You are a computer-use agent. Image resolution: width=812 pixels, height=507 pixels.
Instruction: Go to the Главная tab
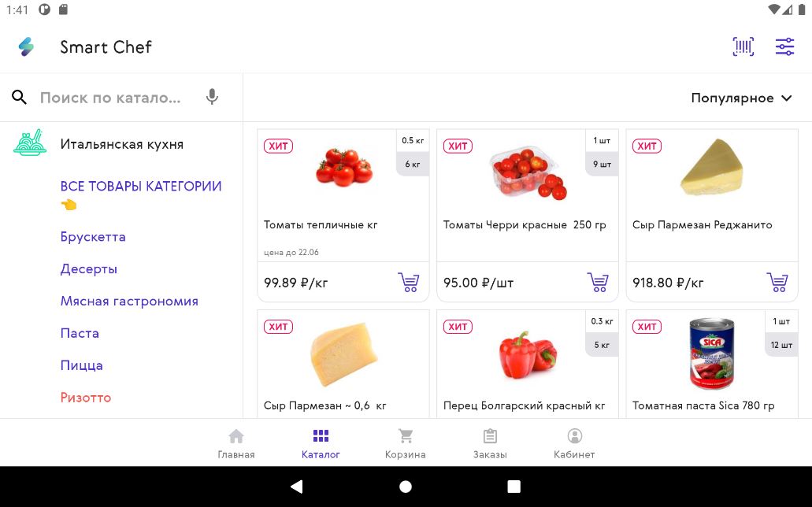235,444
